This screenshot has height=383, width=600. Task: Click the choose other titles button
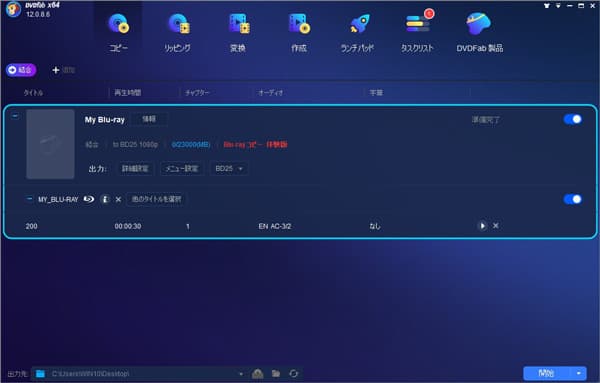(156, 199)
